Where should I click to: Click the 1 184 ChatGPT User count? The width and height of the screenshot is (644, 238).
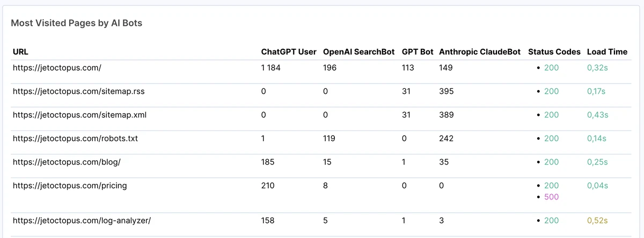click(271, 68)
